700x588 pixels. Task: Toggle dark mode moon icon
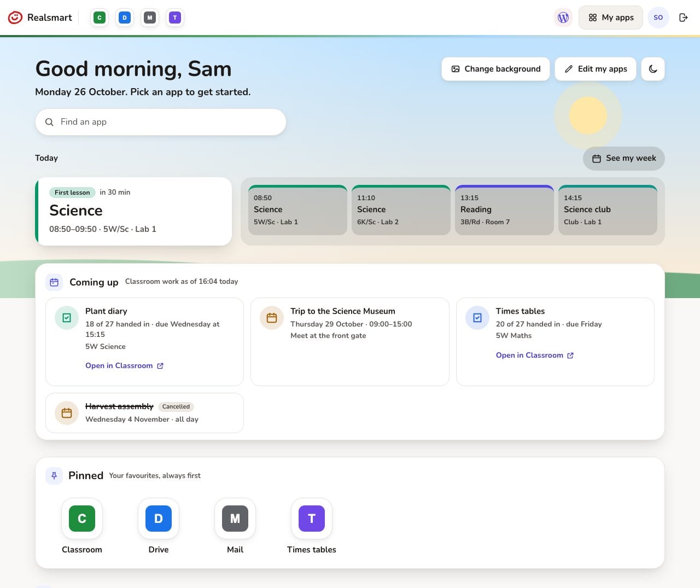(653, 69)
